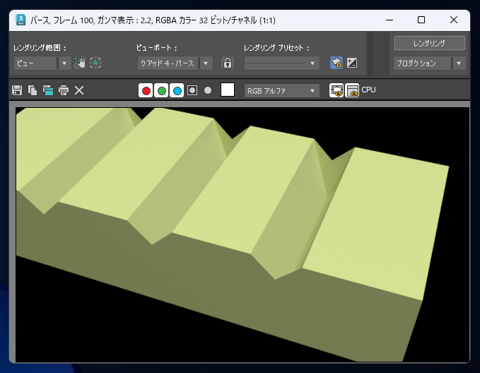Click the Print Image printer icon

[x=64, y=90]
